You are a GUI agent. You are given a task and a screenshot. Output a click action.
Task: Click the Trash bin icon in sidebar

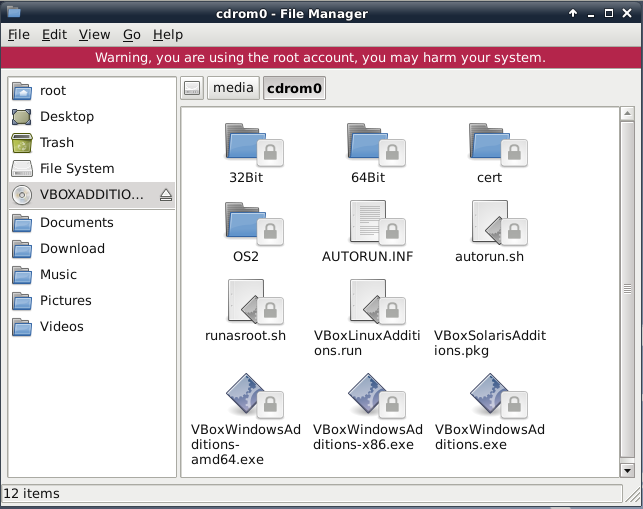point(22,143)
